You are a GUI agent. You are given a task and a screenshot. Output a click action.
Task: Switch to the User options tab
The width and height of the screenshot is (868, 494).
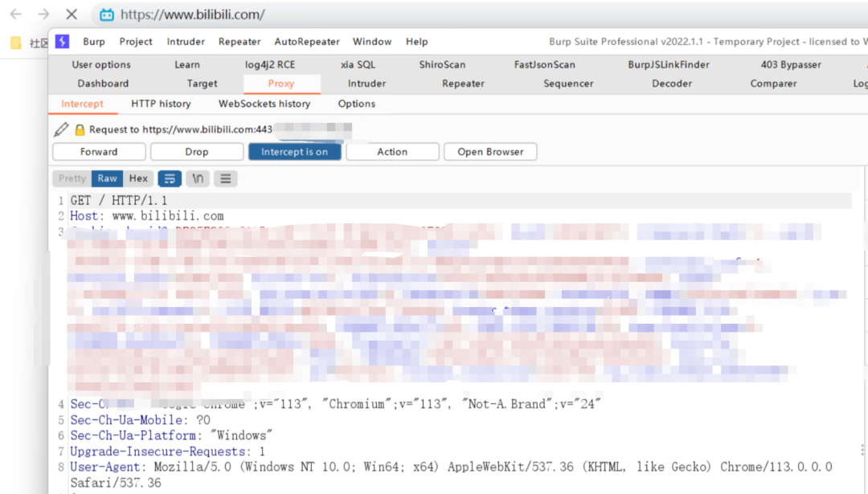101,65
